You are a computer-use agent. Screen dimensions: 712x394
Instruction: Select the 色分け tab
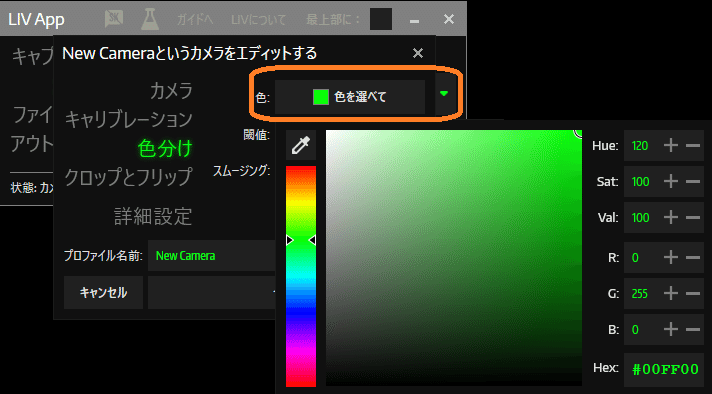tap(165, 148)
